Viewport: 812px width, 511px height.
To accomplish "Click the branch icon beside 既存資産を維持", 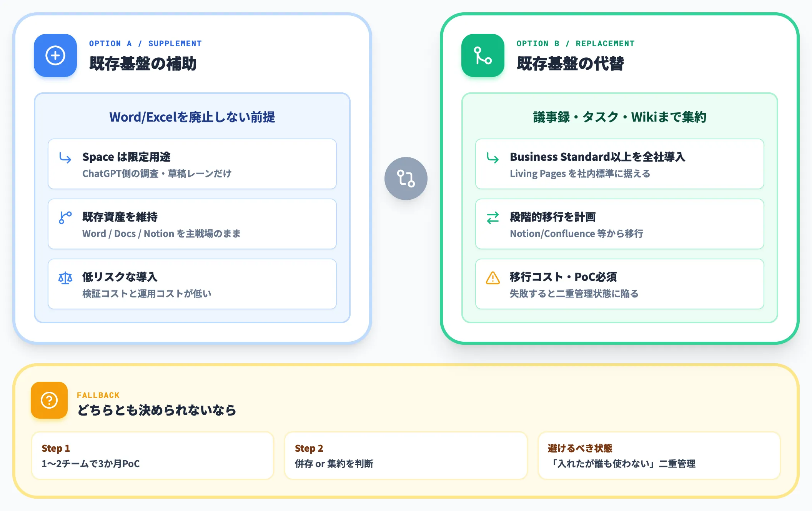I will (x=65, y=218).
